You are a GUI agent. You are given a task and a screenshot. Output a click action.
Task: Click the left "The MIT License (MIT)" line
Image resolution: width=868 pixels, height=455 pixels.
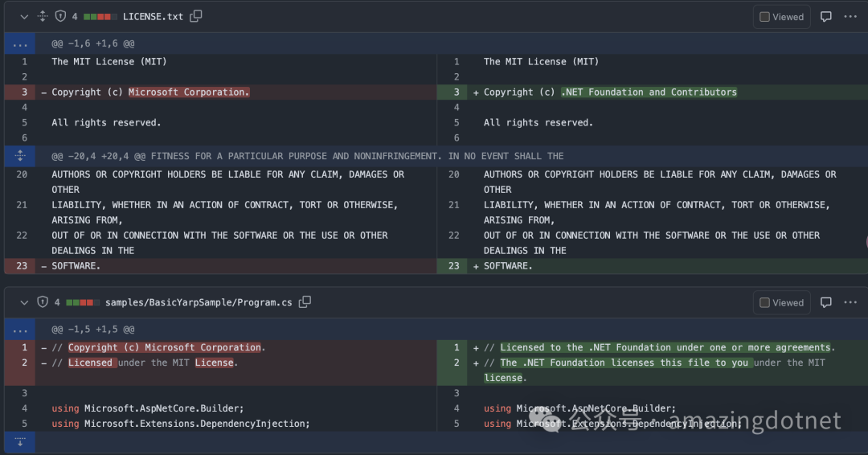[x=109, y=61]
